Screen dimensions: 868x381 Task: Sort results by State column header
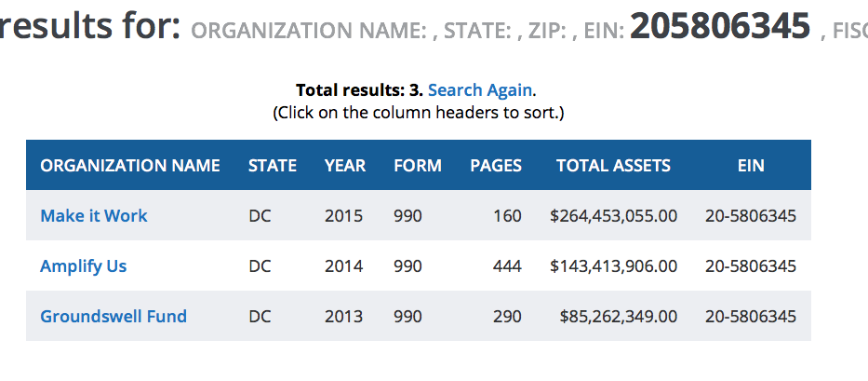point(273,166)
